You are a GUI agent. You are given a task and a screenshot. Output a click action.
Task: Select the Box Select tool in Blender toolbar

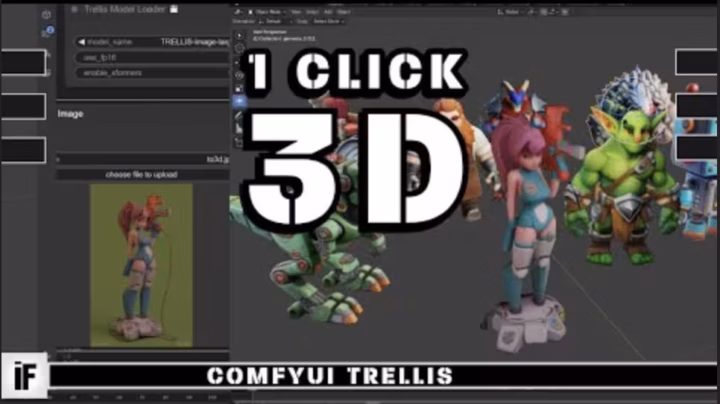(x=239, y=35)
